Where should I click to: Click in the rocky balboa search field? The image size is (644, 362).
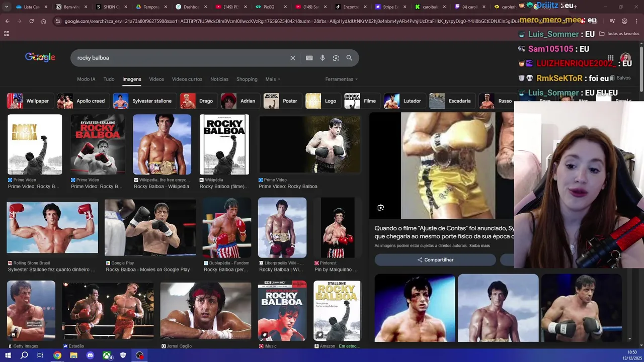(181, 58)
